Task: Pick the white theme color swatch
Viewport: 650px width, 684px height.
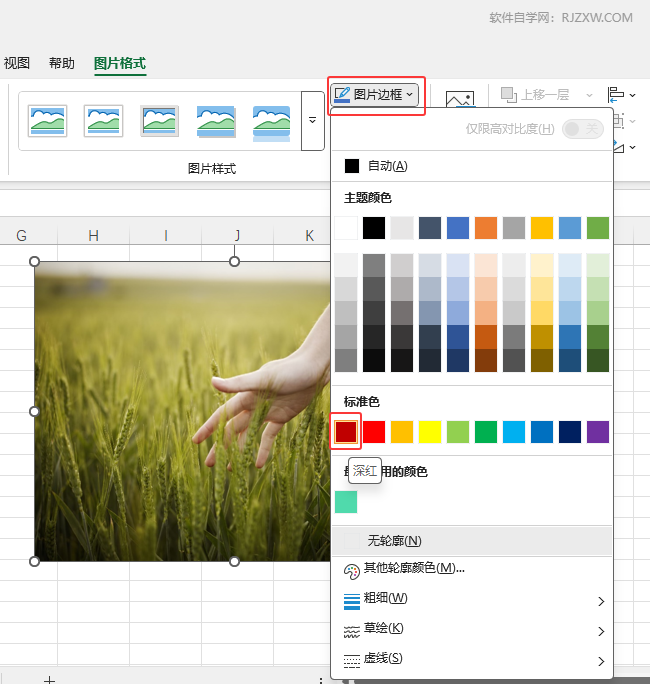Action: [346, 228]
